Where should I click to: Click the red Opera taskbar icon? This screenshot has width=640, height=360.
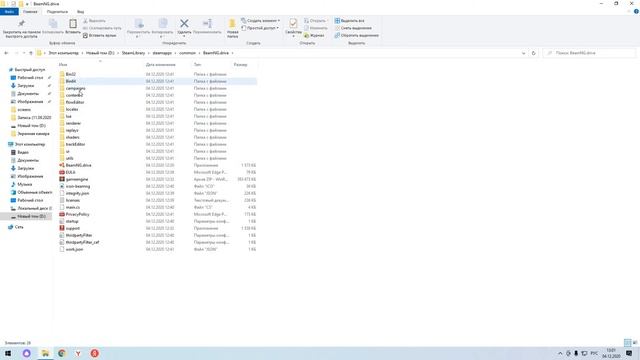(x=94, y=353)
